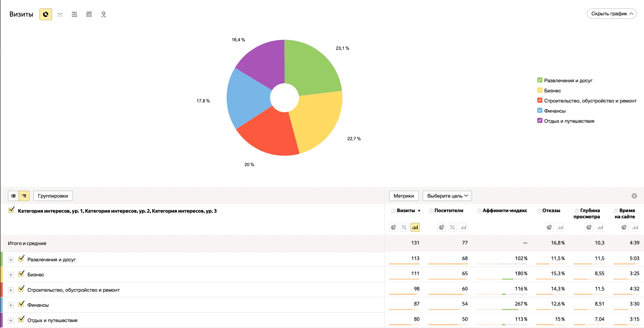The height and width of the screenshot is (328, 644).
Task: Expand the Финансы row
Action: [11, 305]
